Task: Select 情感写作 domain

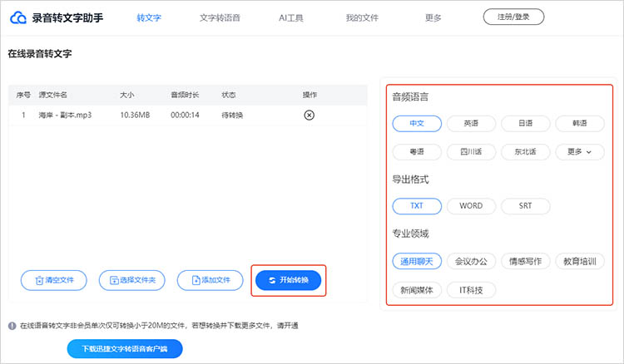Action: [x=525, y=262]
